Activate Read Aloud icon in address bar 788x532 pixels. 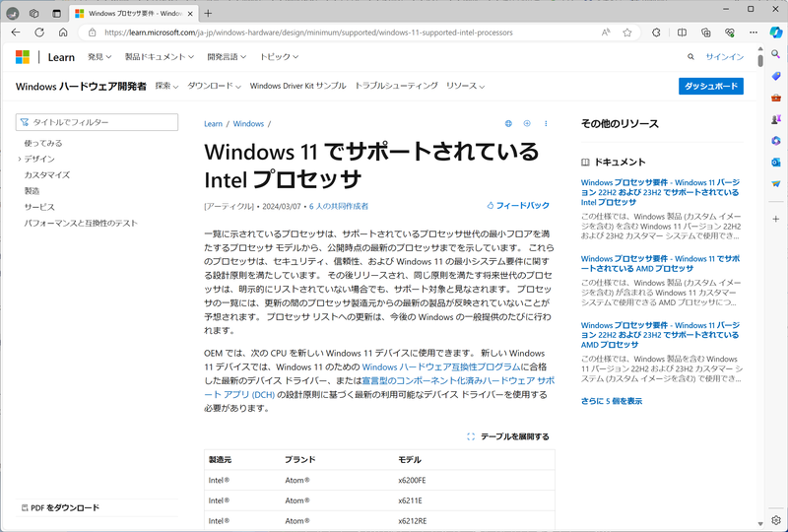pos(606,33)
